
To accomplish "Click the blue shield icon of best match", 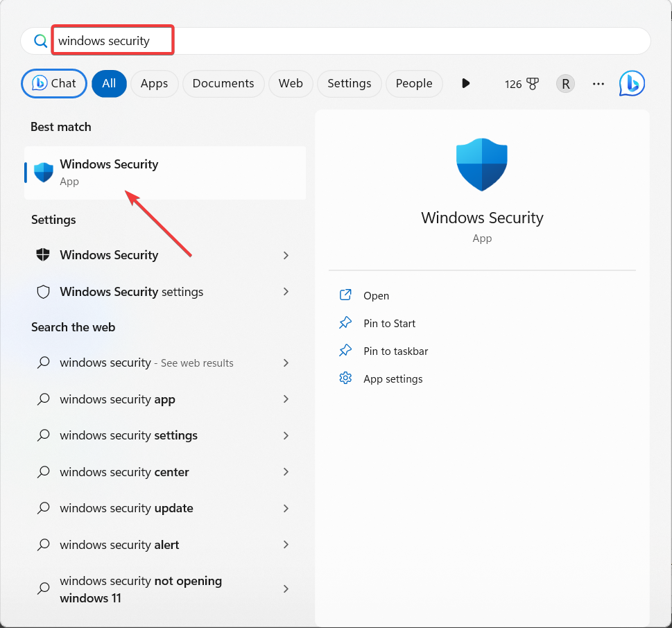I will (43, 172).
